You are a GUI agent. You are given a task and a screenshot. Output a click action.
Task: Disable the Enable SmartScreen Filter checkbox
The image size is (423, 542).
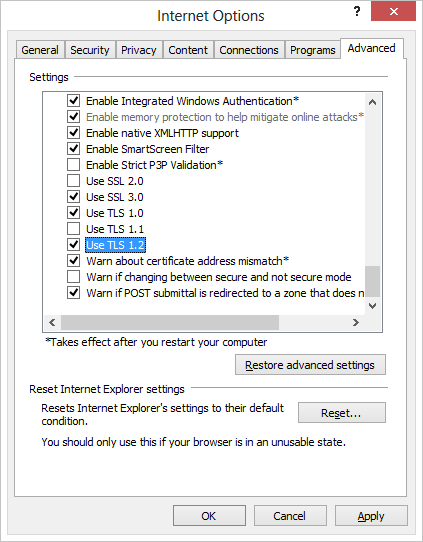[x=73, y=149]
